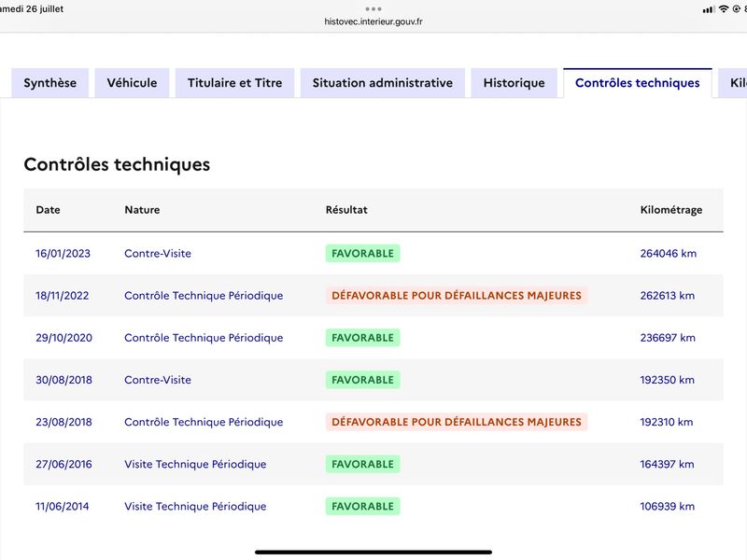This screenshot has height=560, width=747.
Task: Select date 29/10/2020
Action: [63, 338]
